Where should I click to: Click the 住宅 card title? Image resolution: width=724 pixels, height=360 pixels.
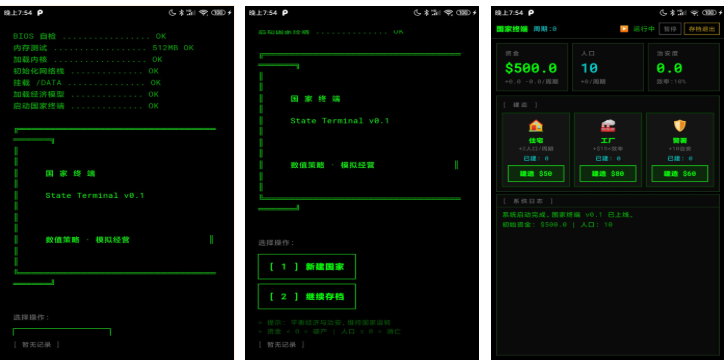click(536, 140)
